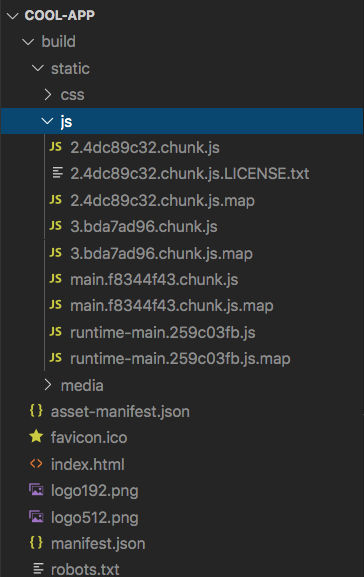Click the JS icon of 3.bda7ad96.chunk.js

(x=56, y=226)
